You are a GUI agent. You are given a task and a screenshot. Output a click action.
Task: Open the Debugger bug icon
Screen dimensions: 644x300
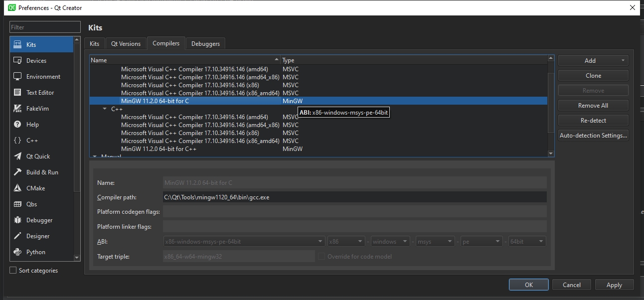pyautogui.click(x=18, y=220)
